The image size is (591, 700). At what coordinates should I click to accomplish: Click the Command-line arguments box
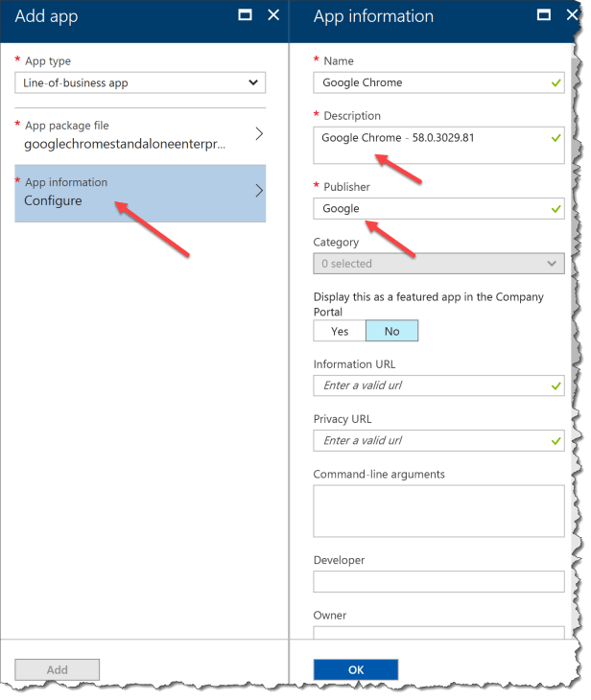point(438,511)
